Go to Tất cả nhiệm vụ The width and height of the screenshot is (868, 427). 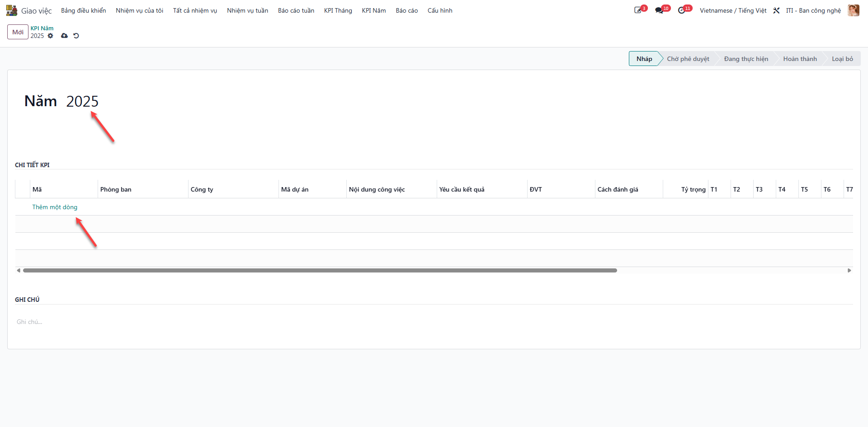click(195, 10)
